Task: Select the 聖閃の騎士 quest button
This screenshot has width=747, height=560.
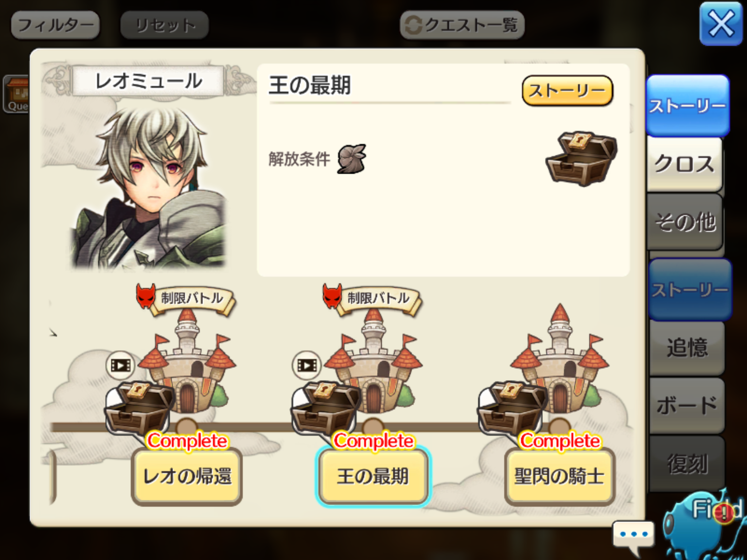Action: [x=560, y=476]
